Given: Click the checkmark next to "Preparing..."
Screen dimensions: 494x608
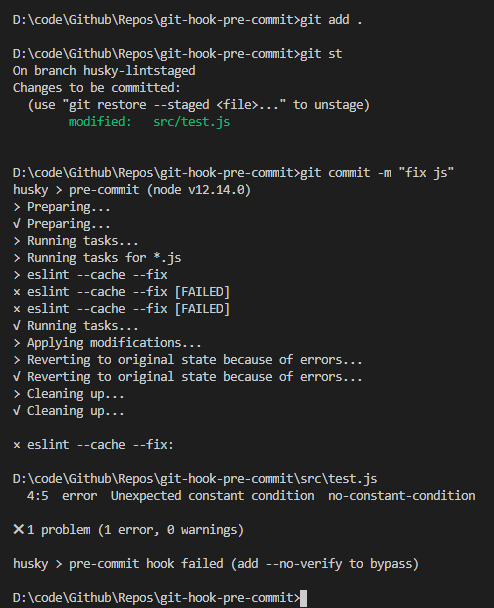Looking at the screenshot, I should click(x=17, y=223).
